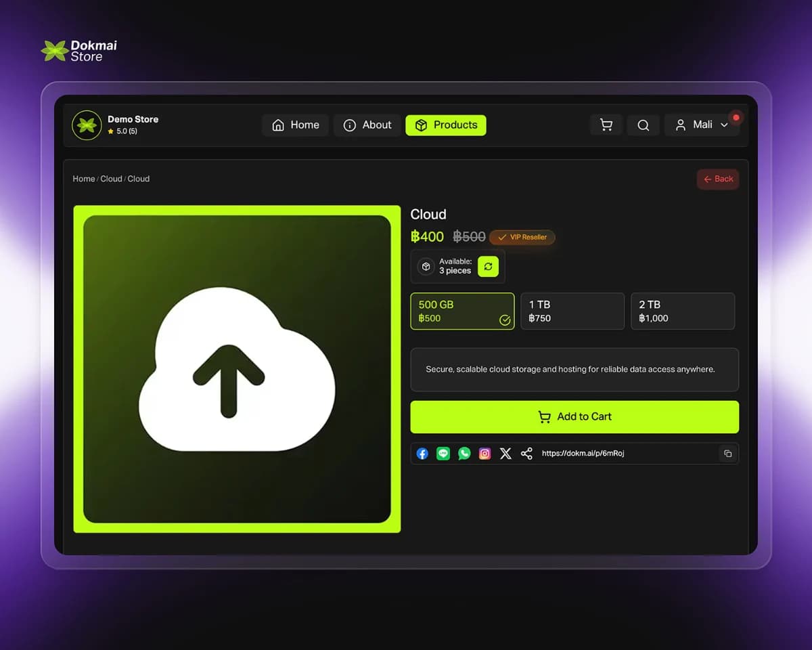Copy the product link with copy icon
The height and width of the screenshot is (650, 812).
[x=728, y=454]
